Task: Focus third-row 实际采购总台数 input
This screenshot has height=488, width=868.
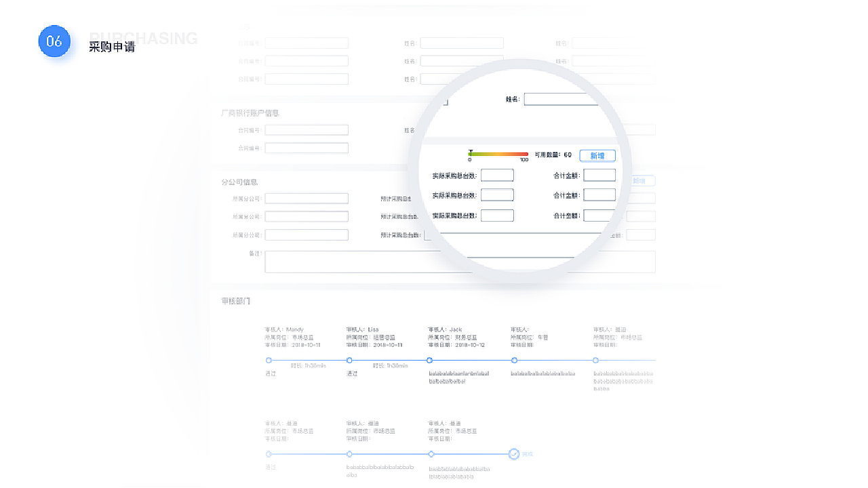Action: 497,216
